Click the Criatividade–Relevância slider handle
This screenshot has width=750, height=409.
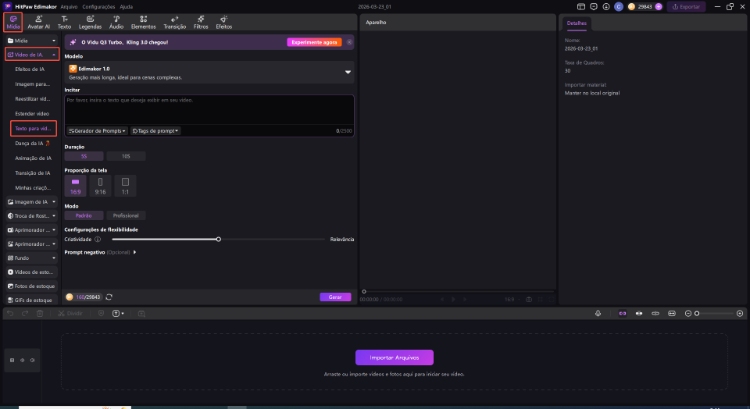tap(218, 239)
